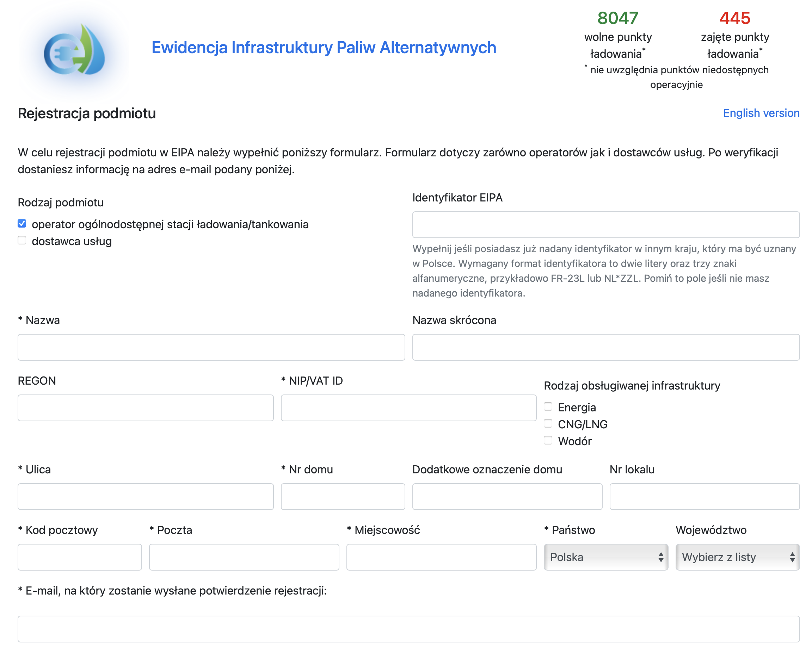The width and height of the screenshot is (812, 653).
Task: Focus the REGON input box
Action: [145, 408]
